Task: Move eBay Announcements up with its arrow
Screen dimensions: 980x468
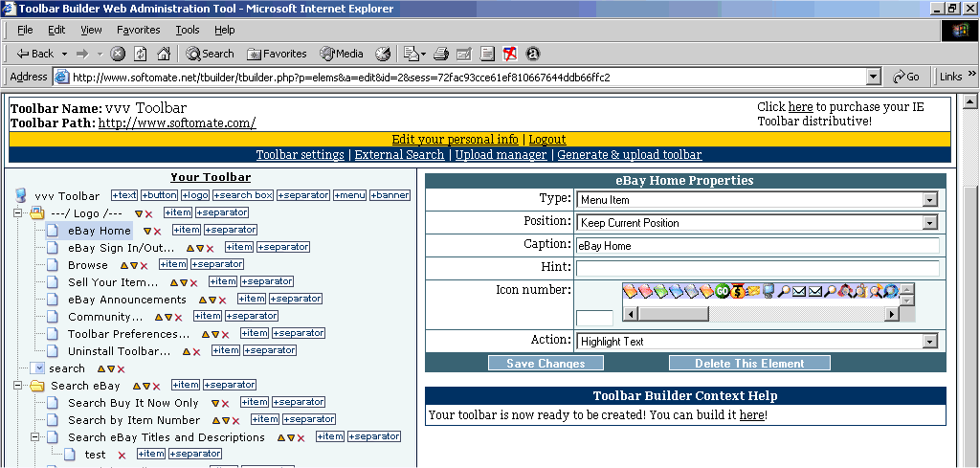Action: 203,301
